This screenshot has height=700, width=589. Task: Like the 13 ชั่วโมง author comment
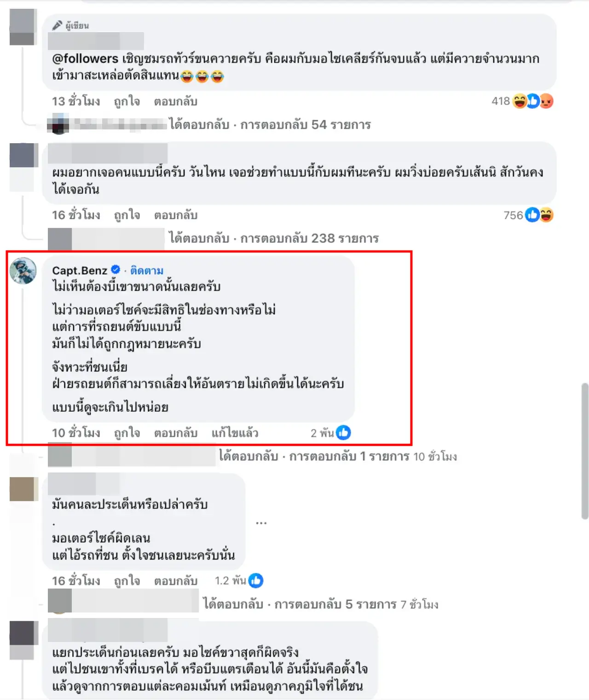[127, 101]
